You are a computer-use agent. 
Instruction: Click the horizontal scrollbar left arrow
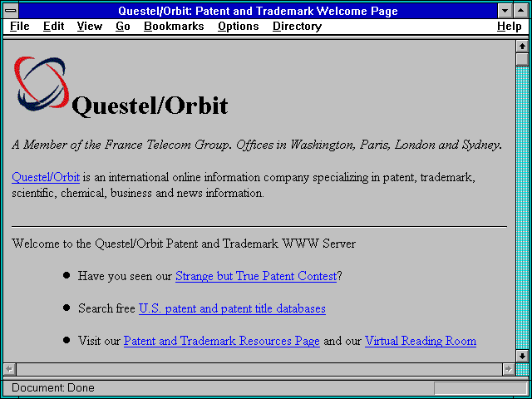point(10,369)
